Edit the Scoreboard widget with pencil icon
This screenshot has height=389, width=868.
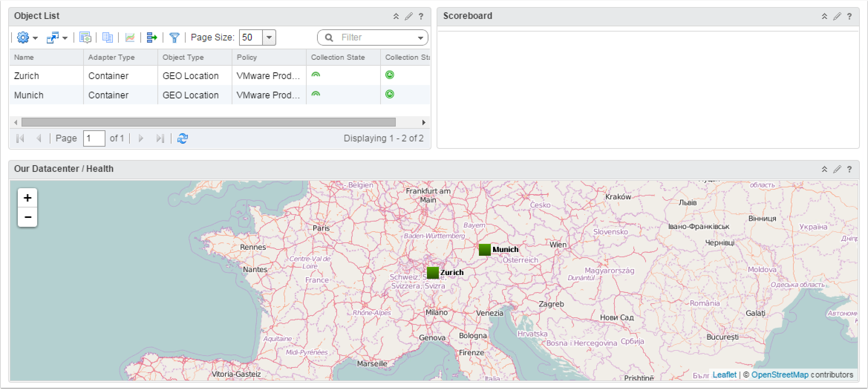(837, 16)
